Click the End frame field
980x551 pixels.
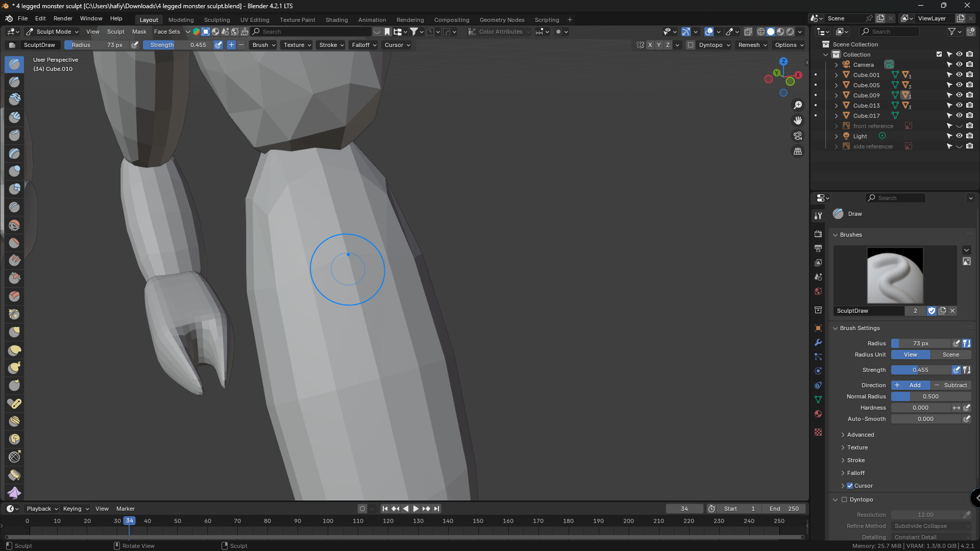[784, 509]
